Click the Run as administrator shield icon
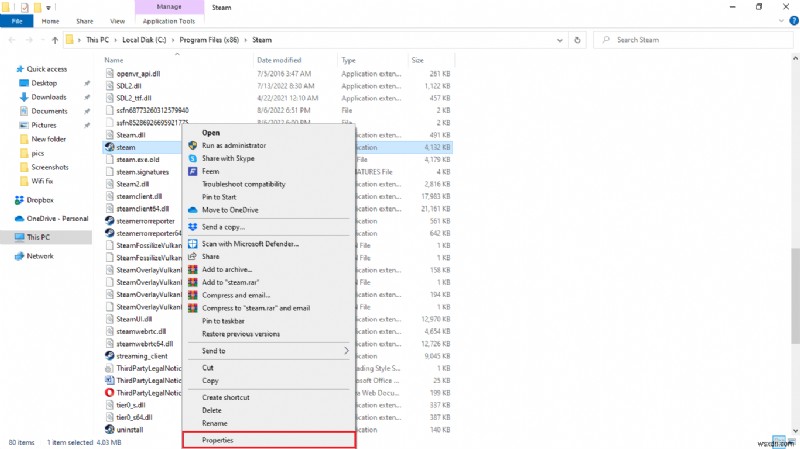This screenshot has height=449, width=800. tap(192, 145)
